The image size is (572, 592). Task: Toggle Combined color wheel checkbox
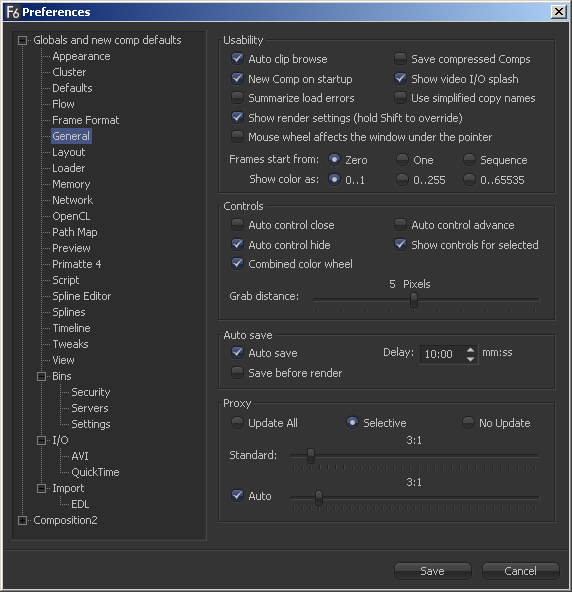click(237, 264)
